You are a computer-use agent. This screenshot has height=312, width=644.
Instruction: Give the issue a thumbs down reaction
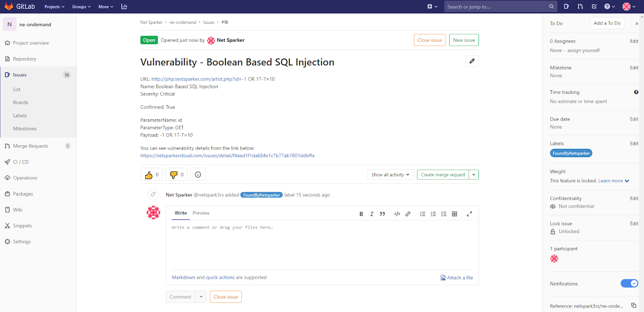point(174,175)
